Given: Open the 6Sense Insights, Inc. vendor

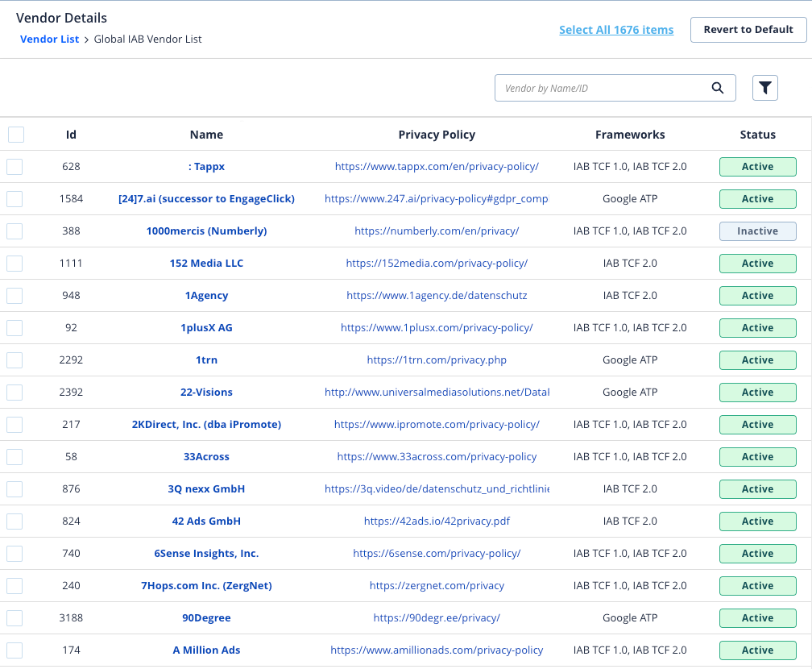Looking at the screenshot, I should [x=206, y=554].
